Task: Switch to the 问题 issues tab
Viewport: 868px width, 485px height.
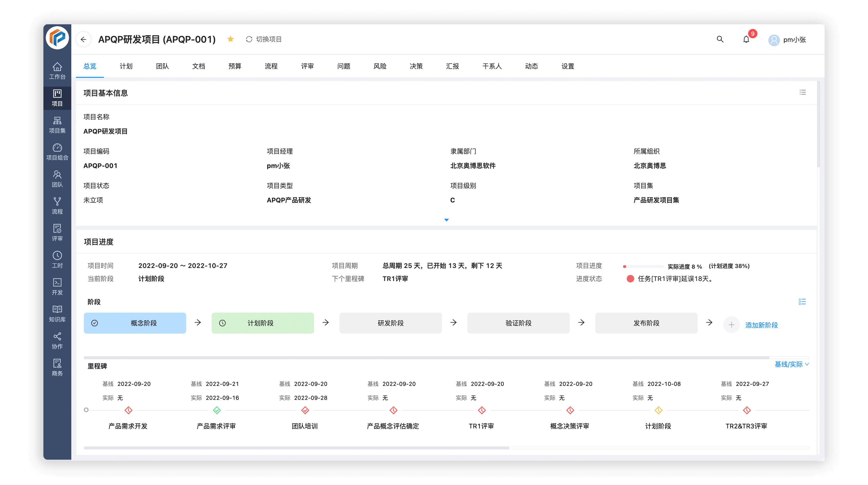Action: (344, 66)
